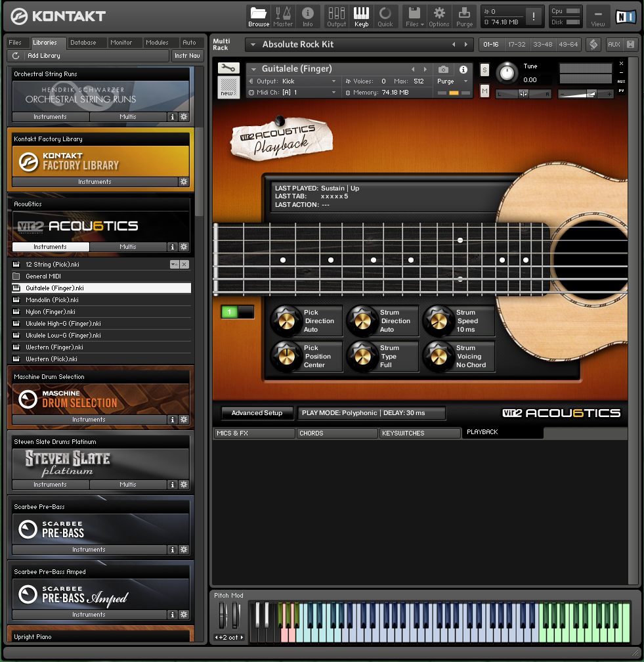Open the Midi Ch dropdown
644x662 pixels.
[333, 93]
